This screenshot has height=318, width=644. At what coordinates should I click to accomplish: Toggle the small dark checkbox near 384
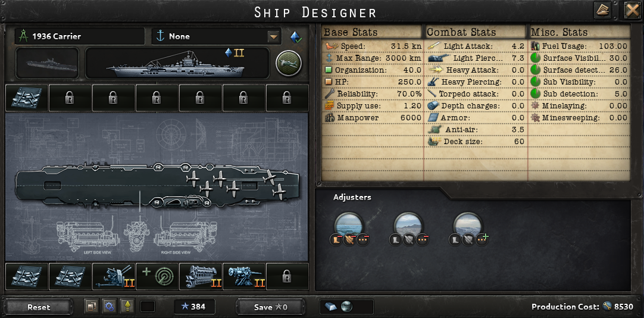(x=148, y=307)
